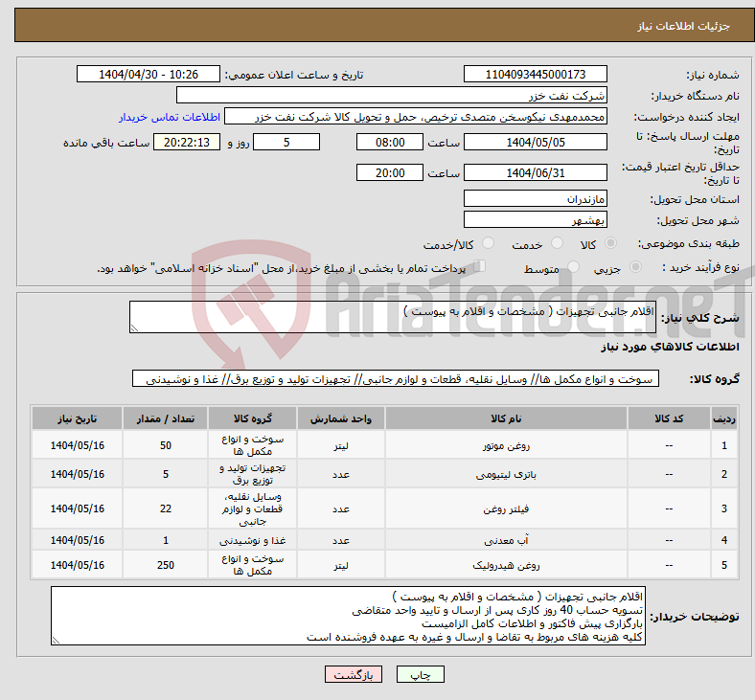Click the delivery province field مازندران
Screen dimensions: 755x700
(x=535, y=198)
